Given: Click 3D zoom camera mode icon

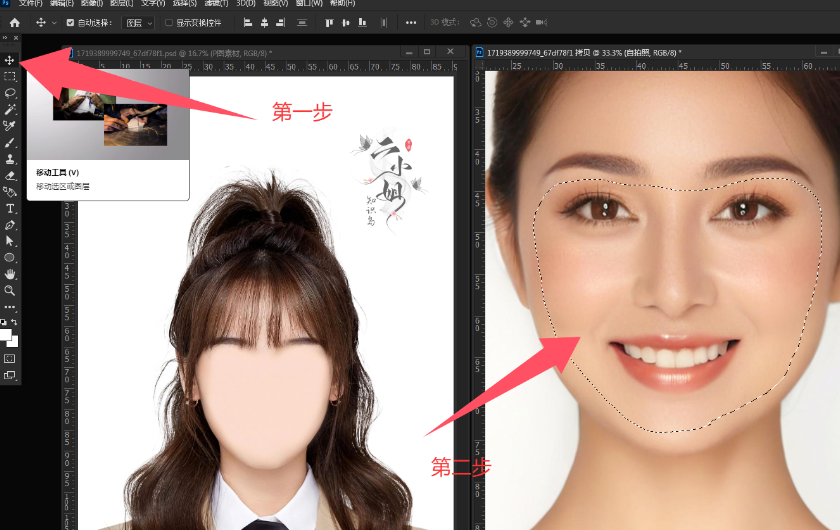Looking at the screenshot, I should tap(542, 23).
